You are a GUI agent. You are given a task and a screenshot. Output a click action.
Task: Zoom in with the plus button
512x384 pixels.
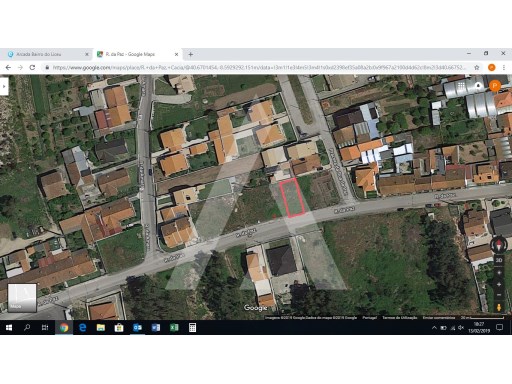[x=499, y=284]
